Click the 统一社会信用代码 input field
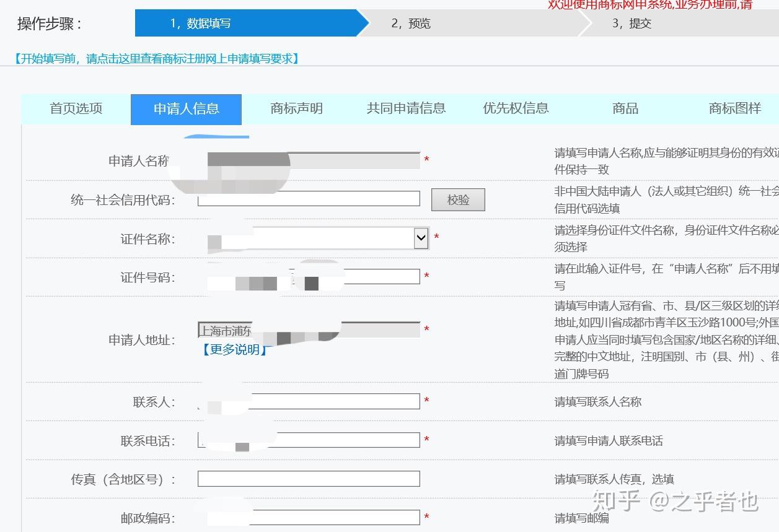 (308, 199)
